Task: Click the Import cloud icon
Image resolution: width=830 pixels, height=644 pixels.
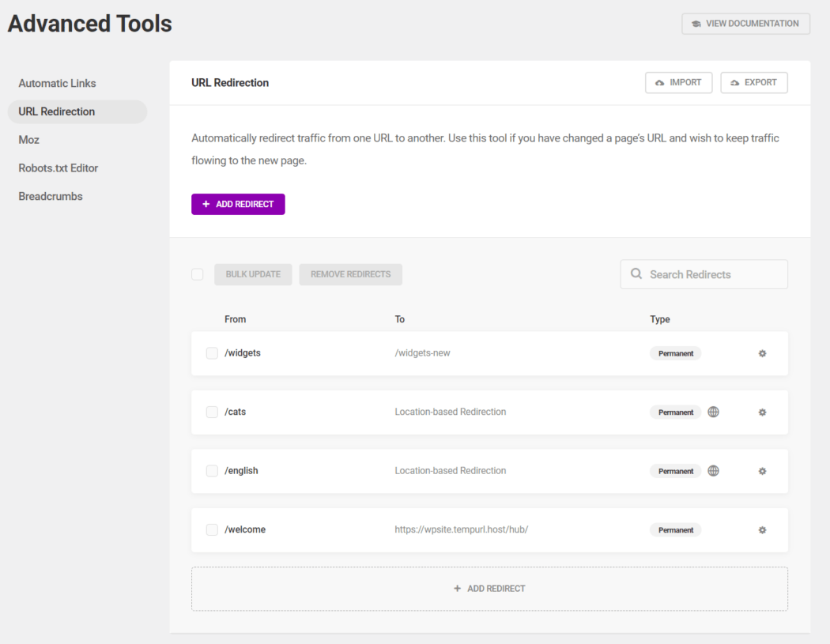Action: [660, 82]
